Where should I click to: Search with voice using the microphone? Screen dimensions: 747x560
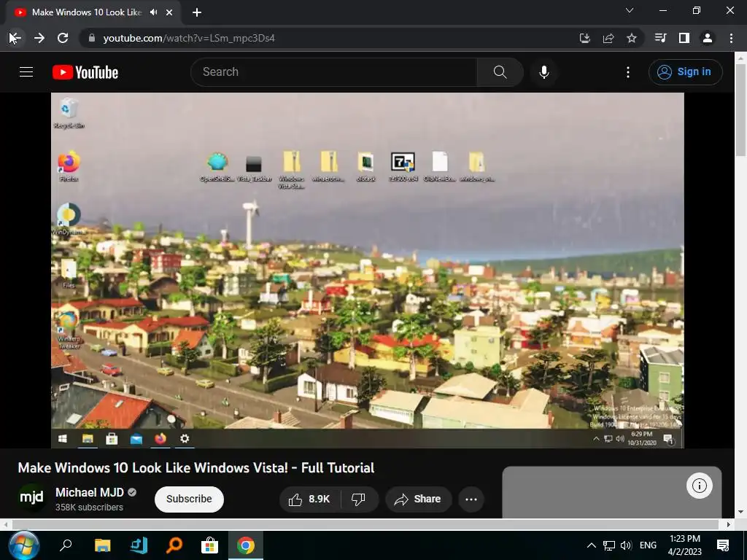[544, 72]
